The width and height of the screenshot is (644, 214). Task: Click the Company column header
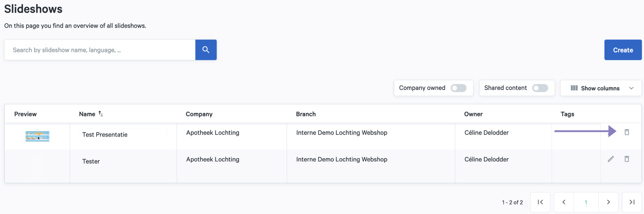199,114
